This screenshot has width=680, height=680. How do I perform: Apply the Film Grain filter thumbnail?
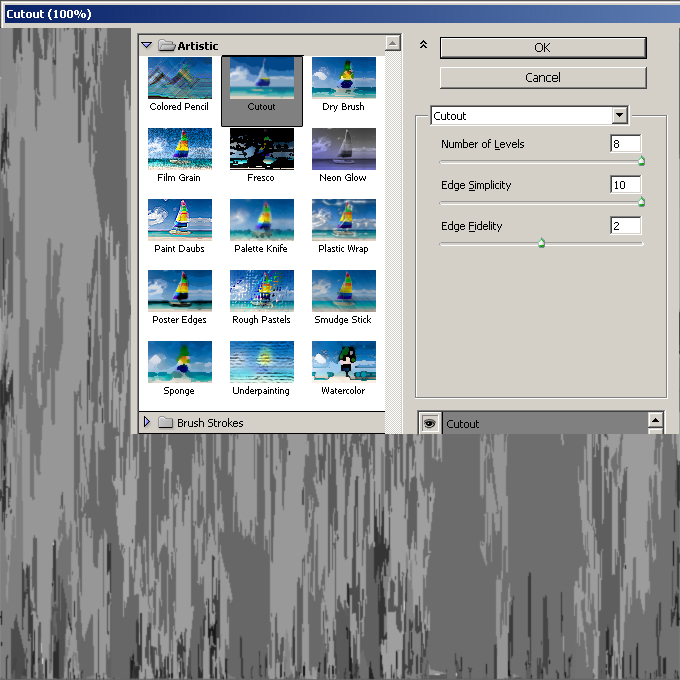click(x=180, y=150)
